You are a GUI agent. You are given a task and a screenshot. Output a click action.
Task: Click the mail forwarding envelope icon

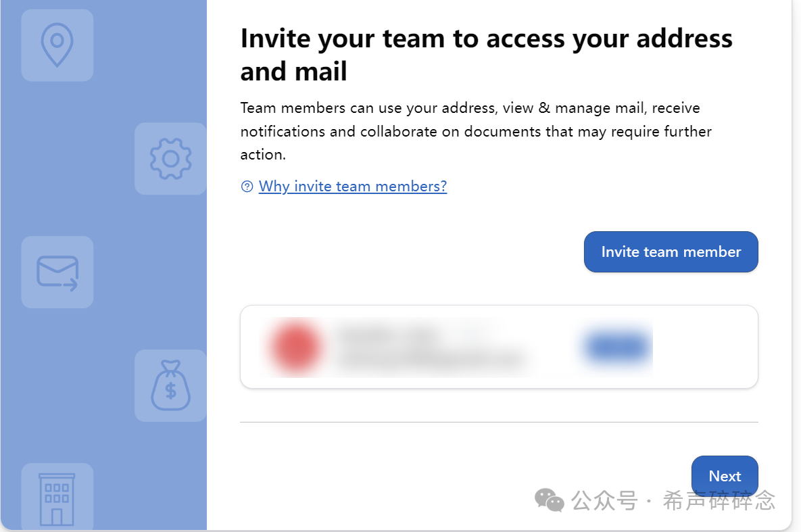pos(57,272)
